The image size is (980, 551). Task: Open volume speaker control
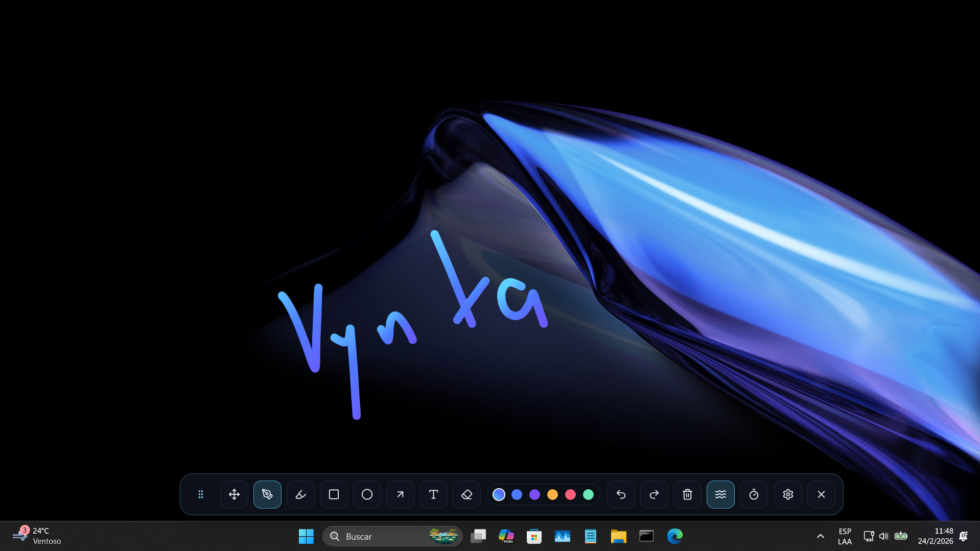click(x=884, y=536)
